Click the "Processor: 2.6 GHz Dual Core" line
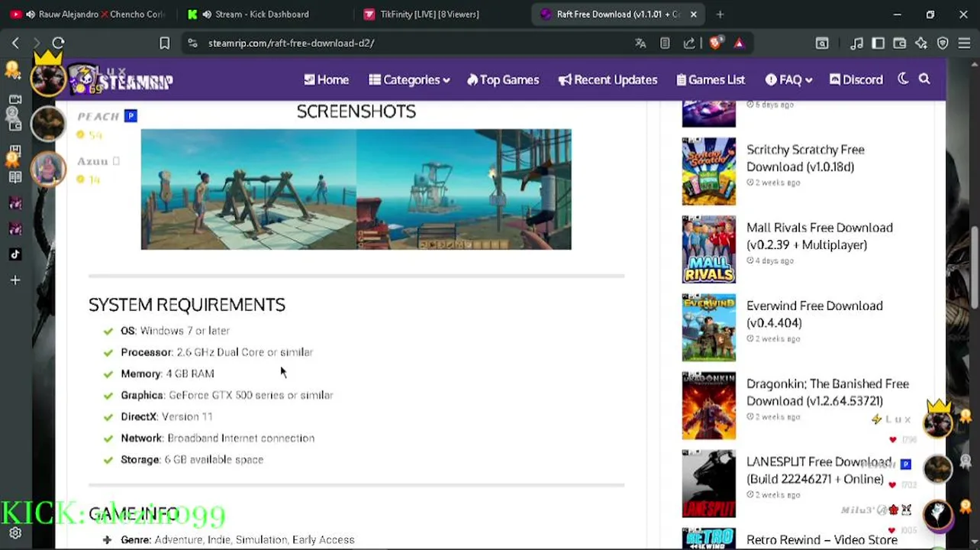This screenshot has width=980, height=550. 217,352
